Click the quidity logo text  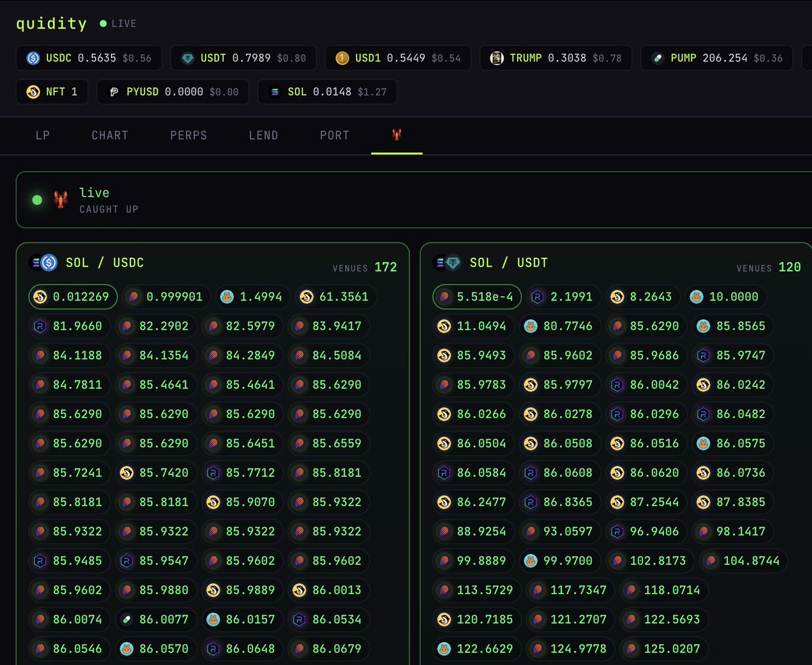(51, 24)
